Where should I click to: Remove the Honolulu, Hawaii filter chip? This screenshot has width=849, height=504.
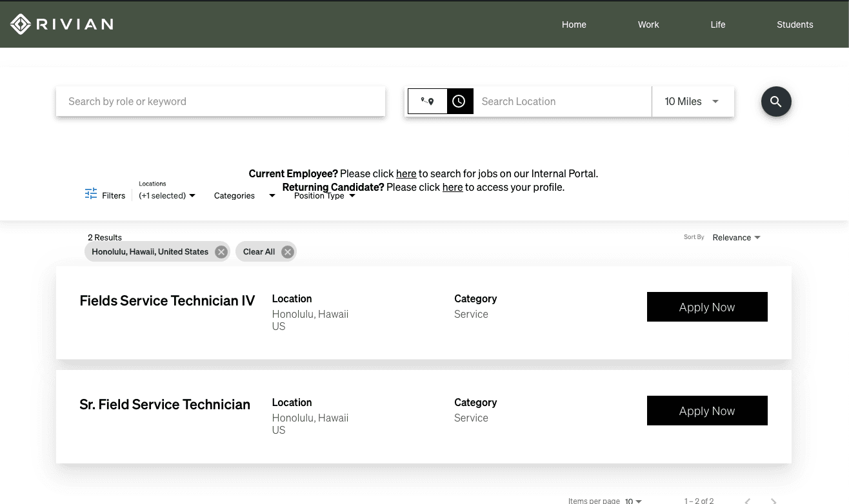coord(221,252)
